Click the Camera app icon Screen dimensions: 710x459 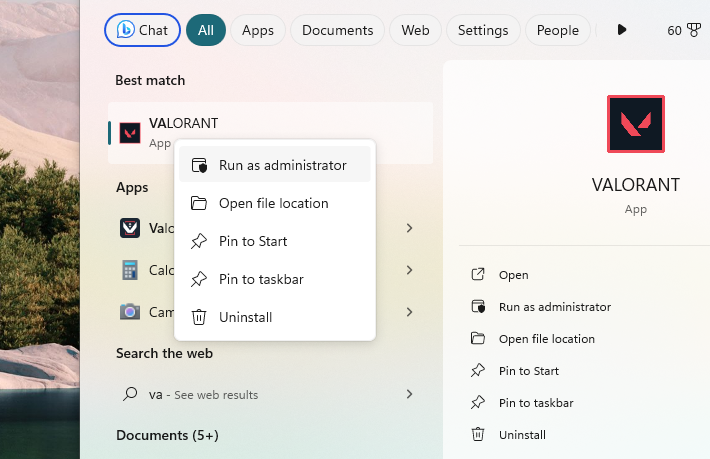130,312
